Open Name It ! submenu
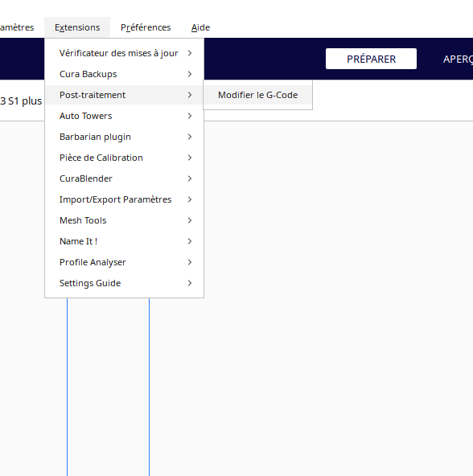The image size is (473, 476). click(x=124, y=241)
